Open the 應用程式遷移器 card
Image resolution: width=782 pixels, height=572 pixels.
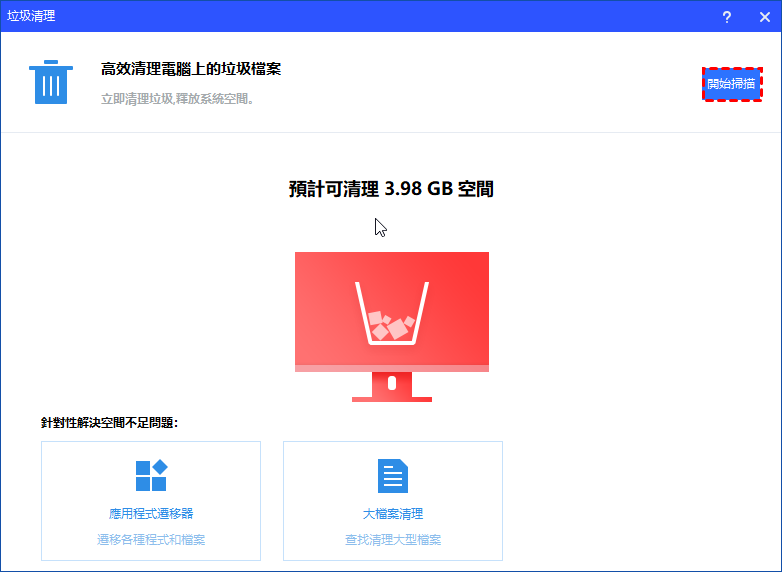[x=151, y=501]
